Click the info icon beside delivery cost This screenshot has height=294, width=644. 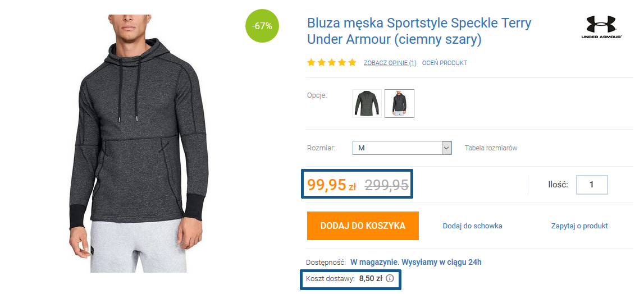pos(390,278)
